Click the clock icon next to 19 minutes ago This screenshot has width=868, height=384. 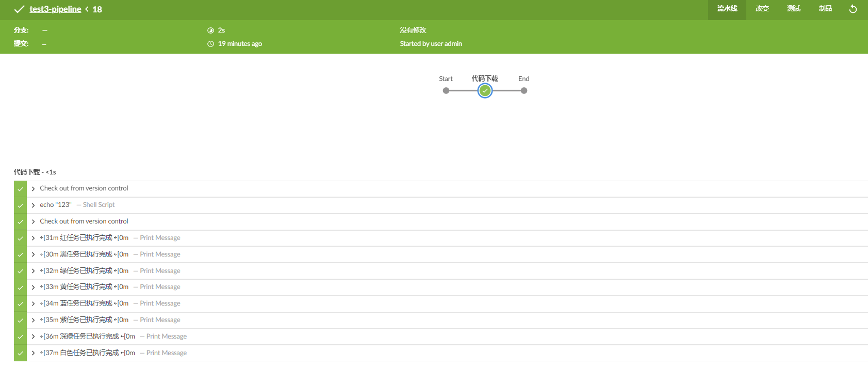coord(210,44)
